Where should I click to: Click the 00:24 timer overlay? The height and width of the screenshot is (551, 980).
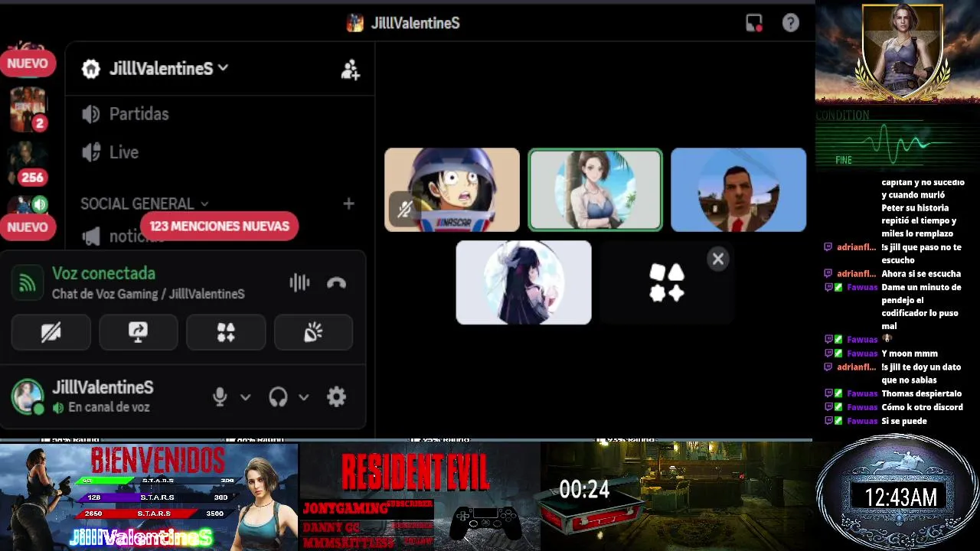pos(584,489)
